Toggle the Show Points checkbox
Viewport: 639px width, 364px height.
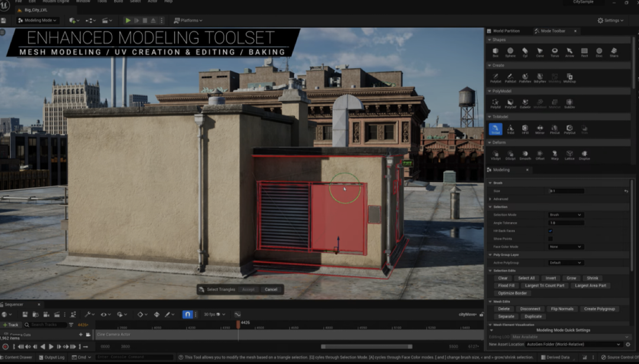click(550, 239)
